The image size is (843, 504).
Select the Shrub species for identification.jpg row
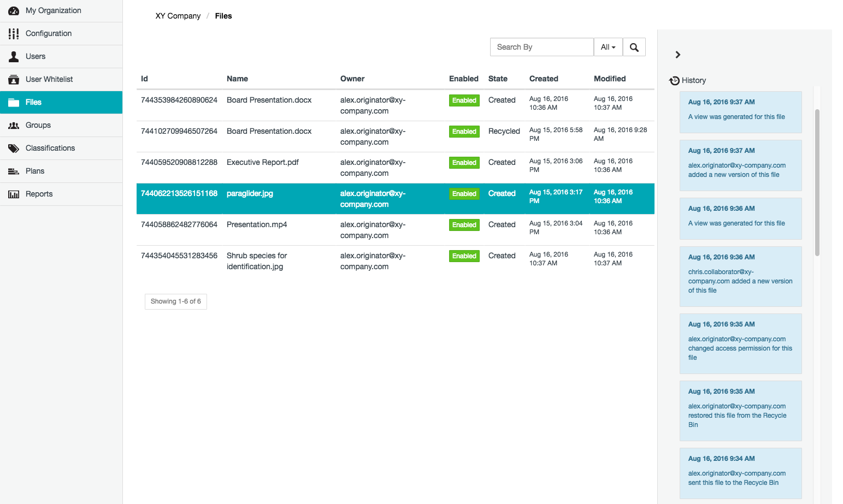pos(257,261)
